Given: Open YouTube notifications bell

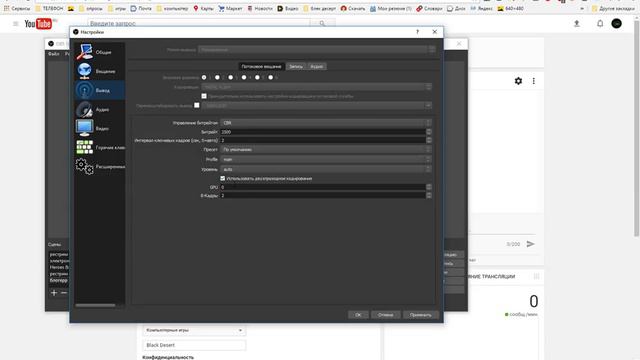Looking at the screenshot, I should click(600, 24).
